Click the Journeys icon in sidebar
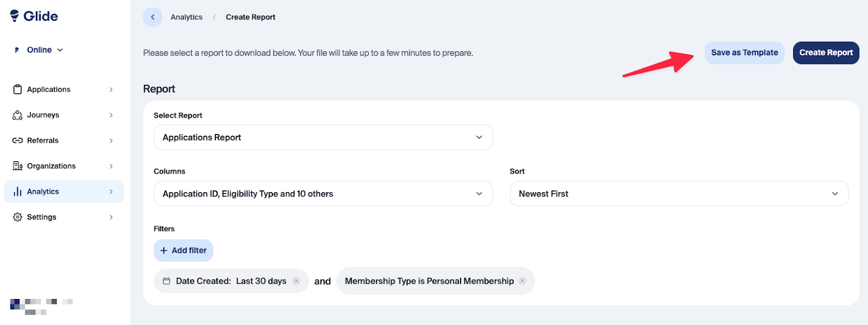Viewport: 868px width, 325px height. click(x=17, y=115)
